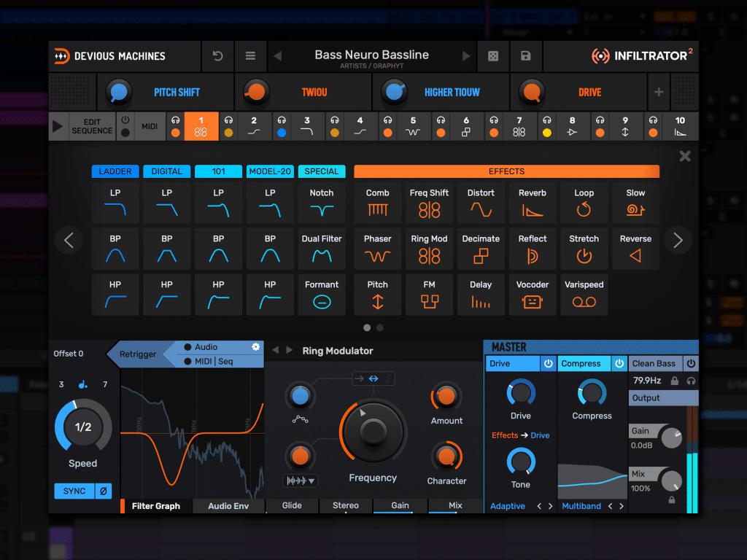Select the Freq Shift effect
Image resolution: width=747 pixels, height=560 pixels.
[x=429, y=203]
